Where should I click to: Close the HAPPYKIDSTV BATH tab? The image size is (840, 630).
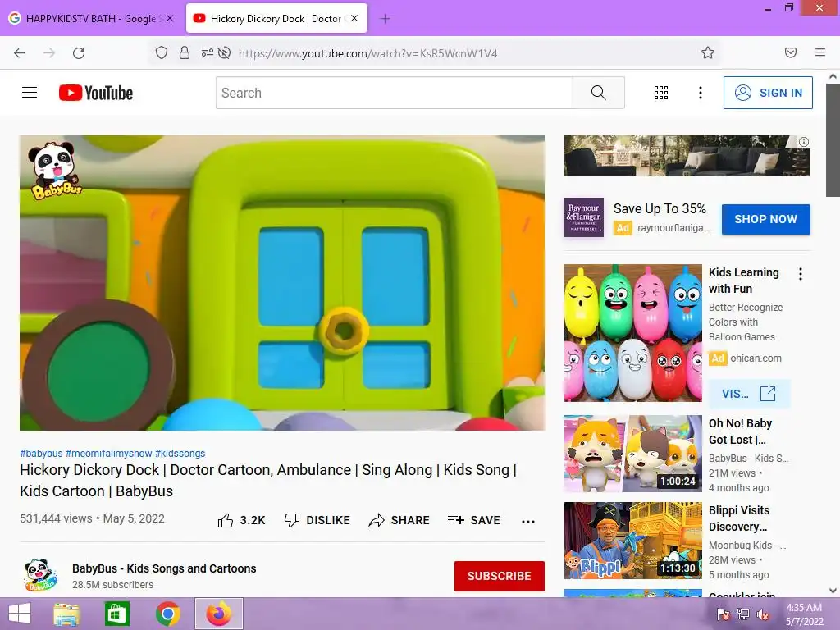pos(170,18)
